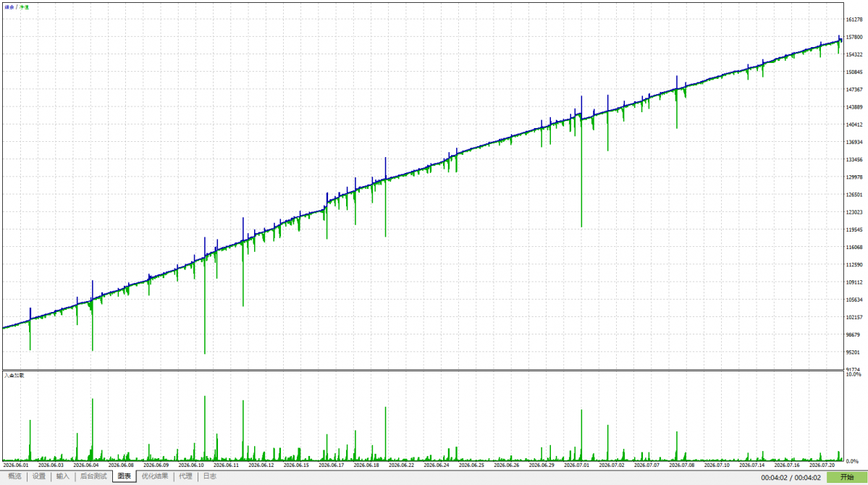The height and width of the screenshot is (485, 868).
Task: Click the green 开始 button
Action: pyautogui.click(x=846, y=477)
